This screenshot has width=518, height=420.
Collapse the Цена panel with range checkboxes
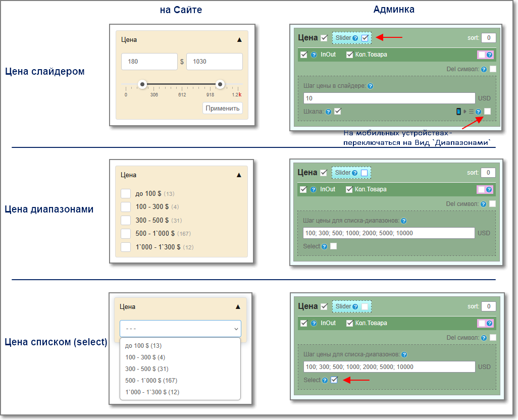[x=239, y=175]
